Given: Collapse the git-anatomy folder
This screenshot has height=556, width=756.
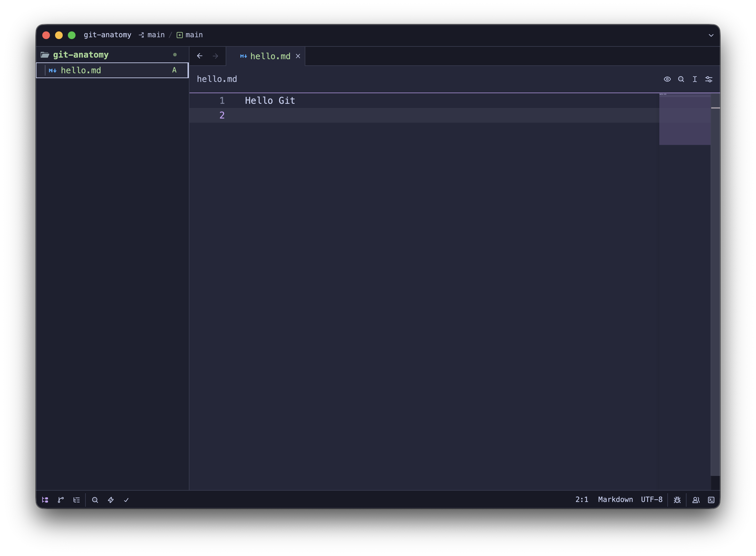Looking at the screenshot, I should [x=80, y=54].
